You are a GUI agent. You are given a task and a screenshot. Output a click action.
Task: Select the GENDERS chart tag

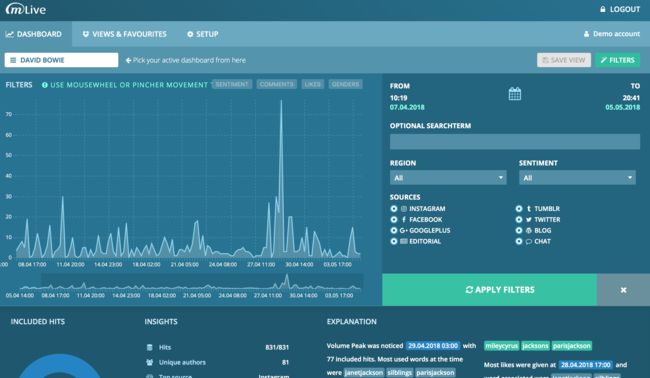tap(346, 84)
